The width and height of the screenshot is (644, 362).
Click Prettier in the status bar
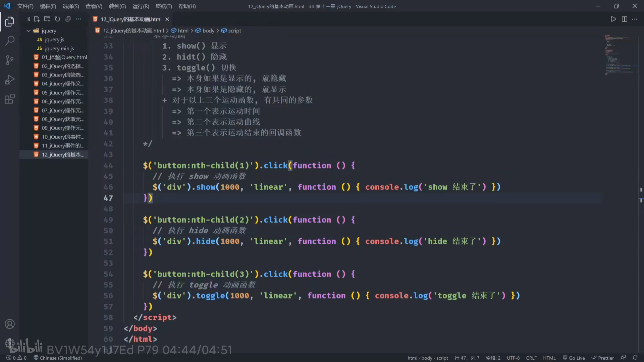click(602, 358)
